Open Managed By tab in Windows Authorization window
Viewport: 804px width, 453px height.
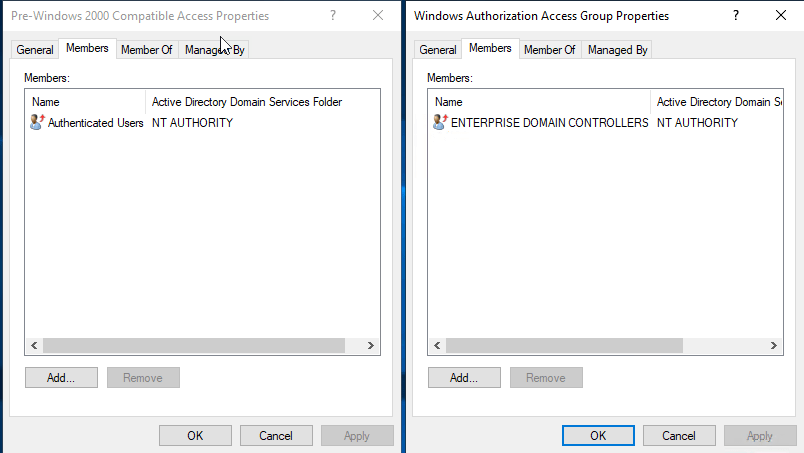click(617, 50)
